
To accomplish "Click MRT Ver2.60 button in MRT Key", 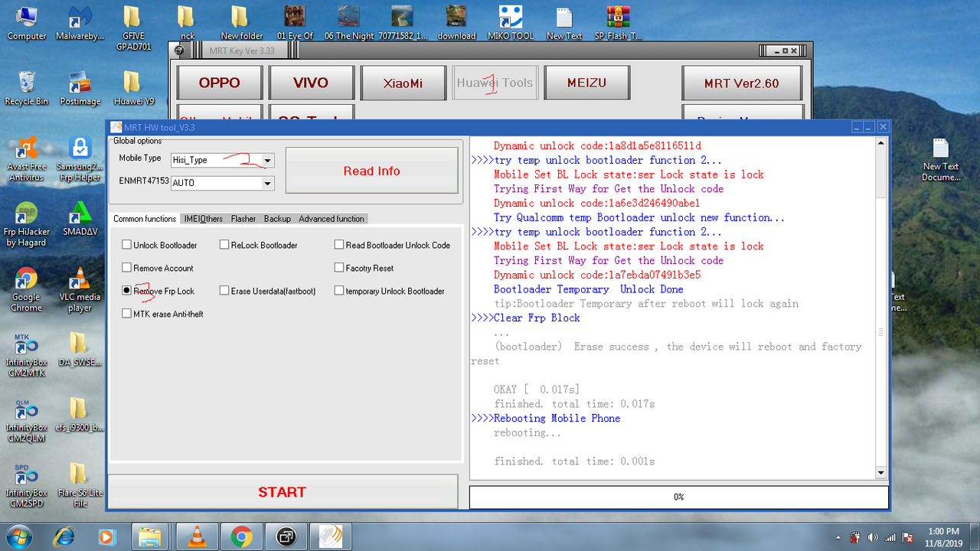I will point(742,83).
